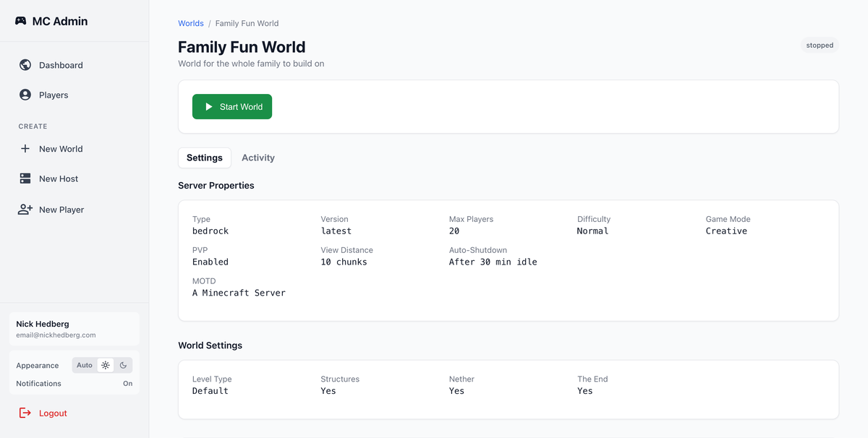
Task: Select the globe icon for Dashboard
Action: 24,64
